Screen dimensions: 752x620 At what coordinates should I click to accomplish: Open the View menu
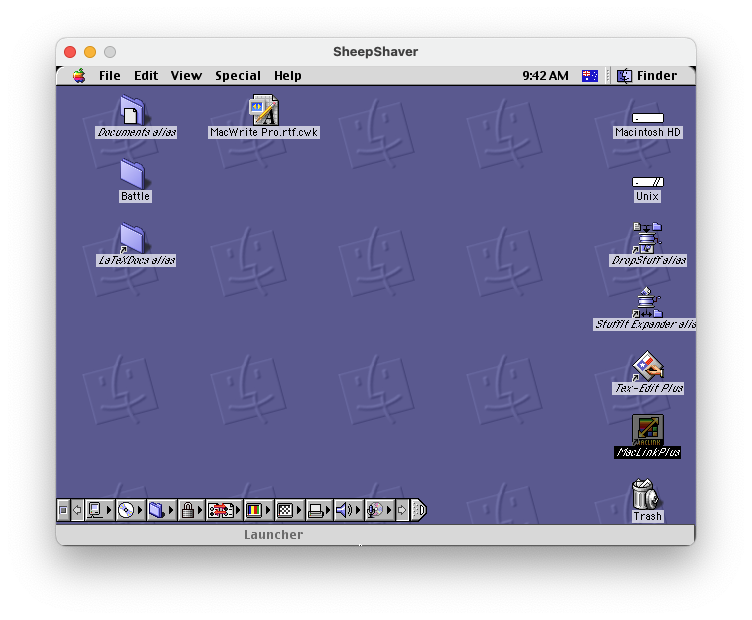click(x=186, y=76)
